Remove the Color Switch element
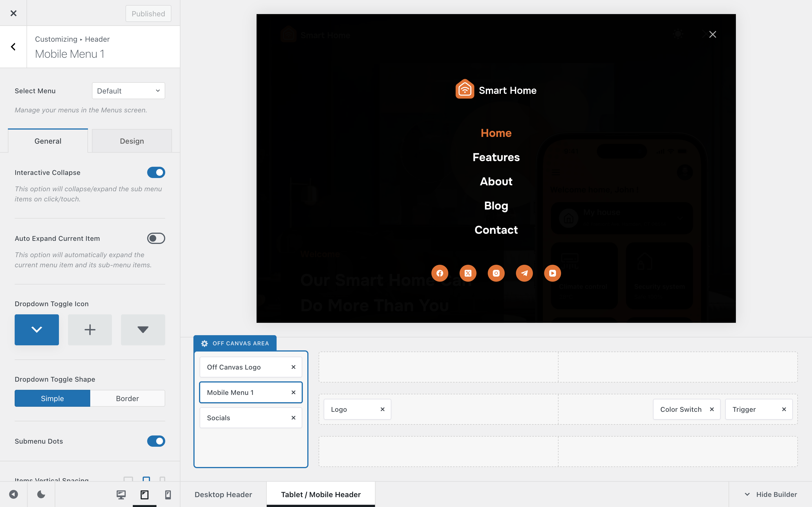 (x=712, y=409)
